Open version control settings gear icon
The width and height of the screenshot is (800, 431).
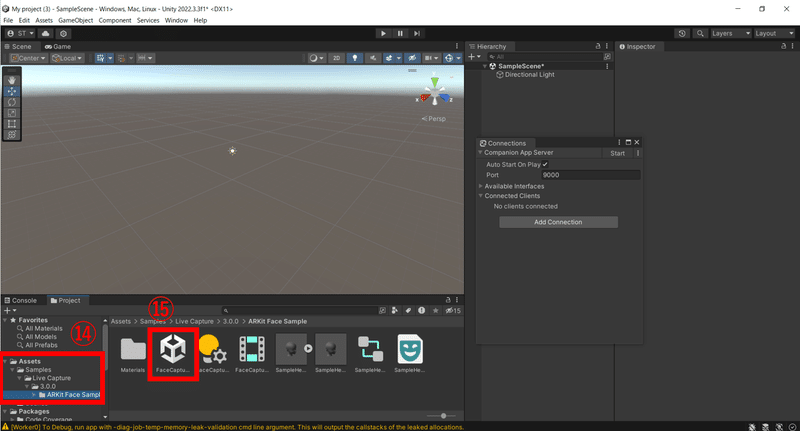63,33
